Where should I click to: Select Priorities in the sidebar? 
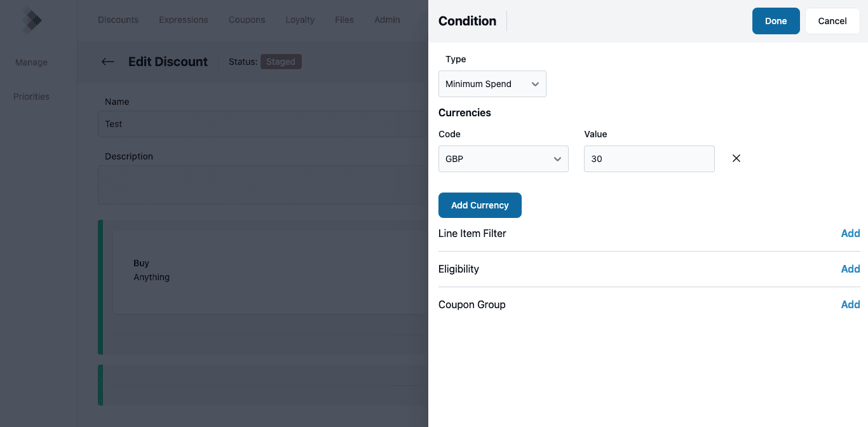pos(31,97)
